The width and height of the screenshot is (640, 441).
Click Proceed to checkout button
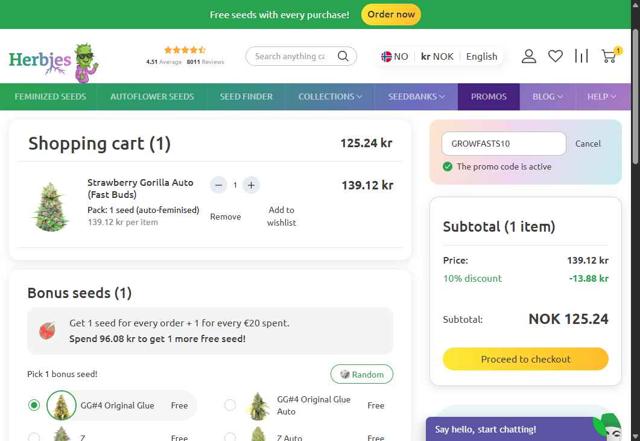tap(525, 359)
